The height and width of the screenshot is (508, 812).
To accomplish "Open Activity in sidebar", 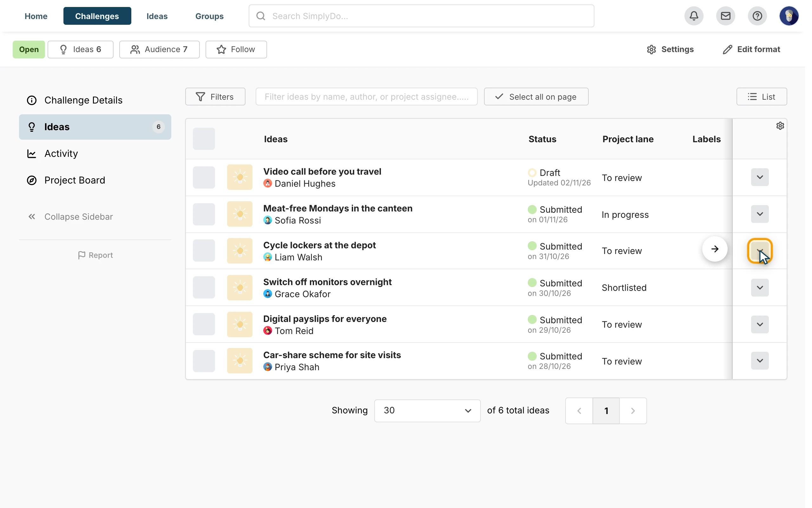I will pyautogui.click(x=95, y=154).
